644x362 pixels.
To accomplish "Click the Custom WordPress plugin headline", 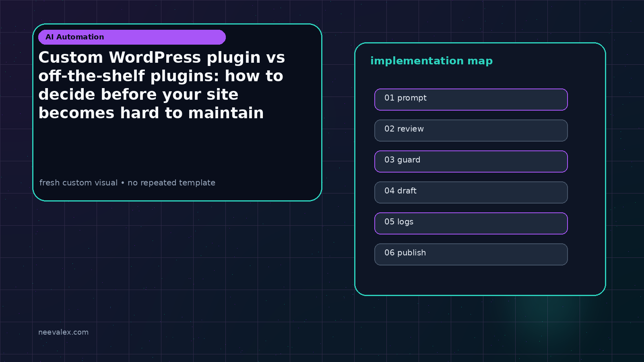I will click(161, 85).
